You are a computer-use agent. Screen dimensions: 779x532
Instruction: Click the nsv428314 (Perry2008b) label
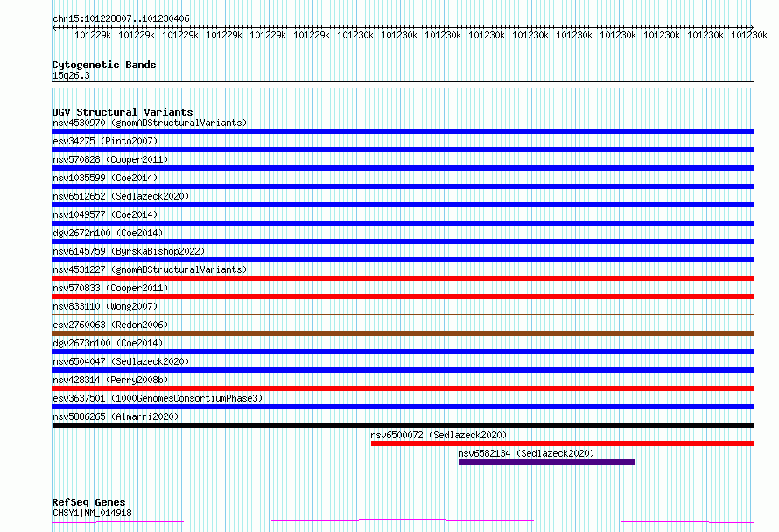tap(110, 380)
